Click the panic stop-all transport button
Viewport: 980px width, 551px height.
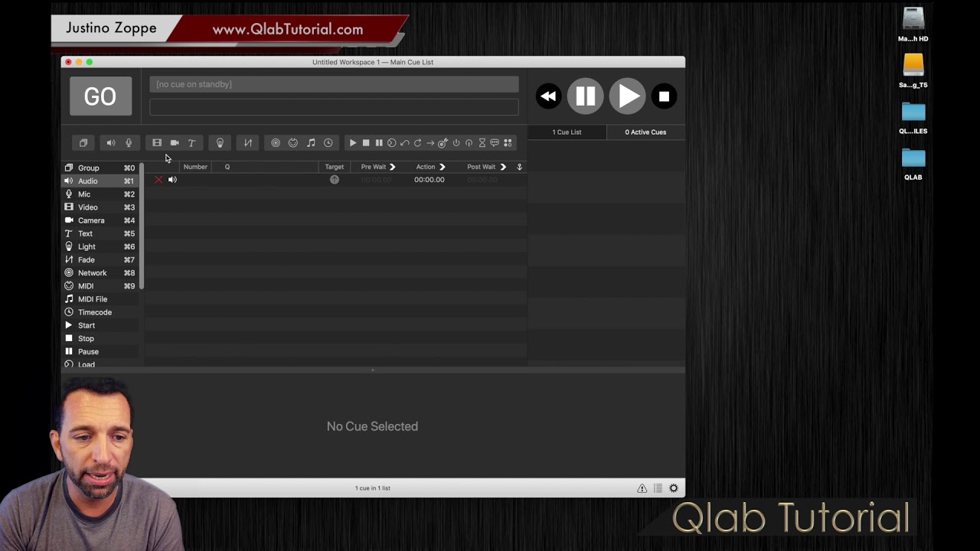click(665, 96)
